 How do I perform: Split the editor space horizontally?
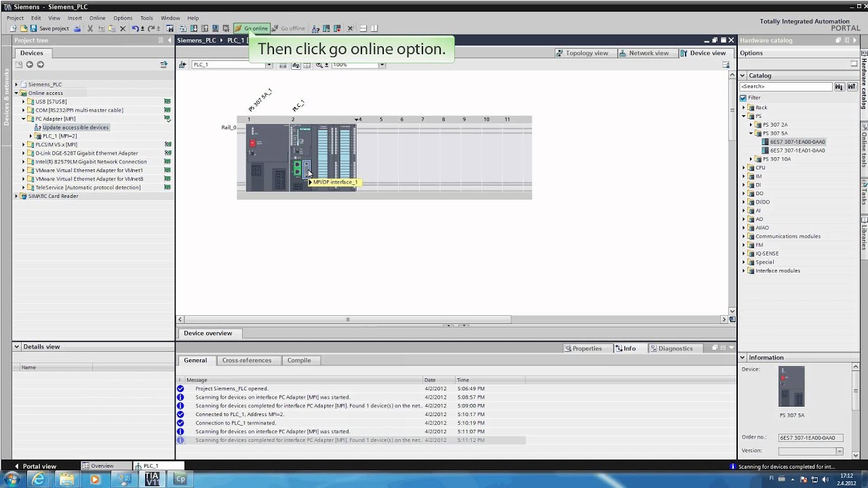tap(363, 28)
